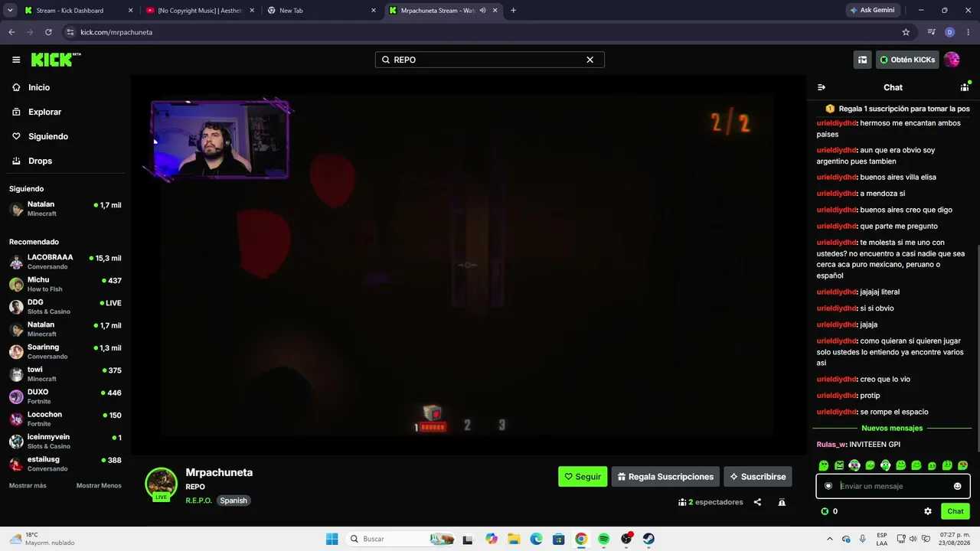
Task: Open towi's Minecraft channel
Action: pos(65,374)
